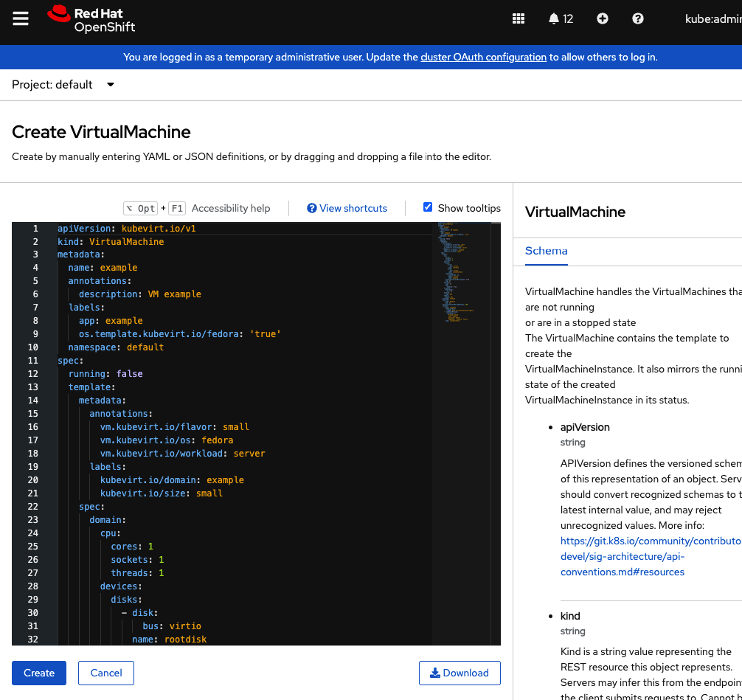Click the Red Hat OpenShift logo
This screenshot has width=742, height=700.
(x=91, y=20)
